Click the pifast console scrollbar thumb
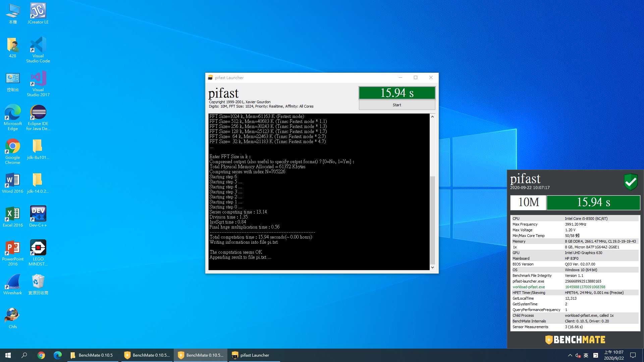 pyautogui.click(x=432, y=220)
